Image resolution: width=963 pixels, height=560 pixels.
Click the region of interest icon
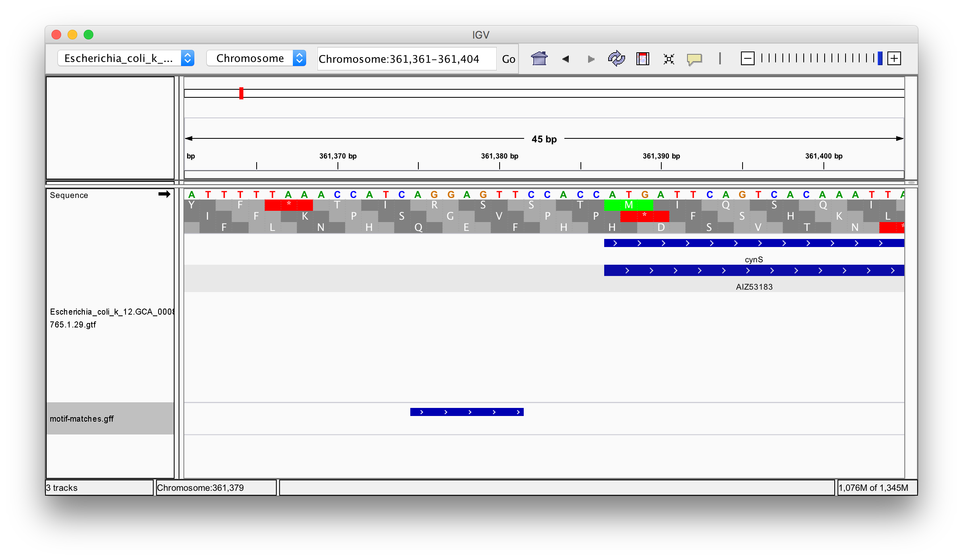[642, 59]
